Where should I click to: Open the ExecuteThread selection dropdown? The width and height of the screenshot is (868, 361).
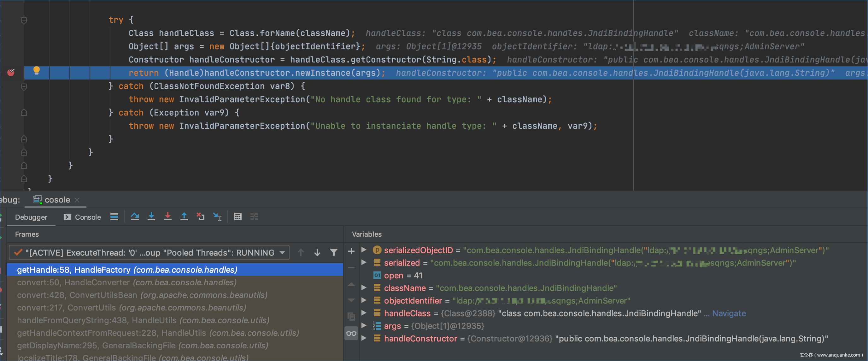282,252
